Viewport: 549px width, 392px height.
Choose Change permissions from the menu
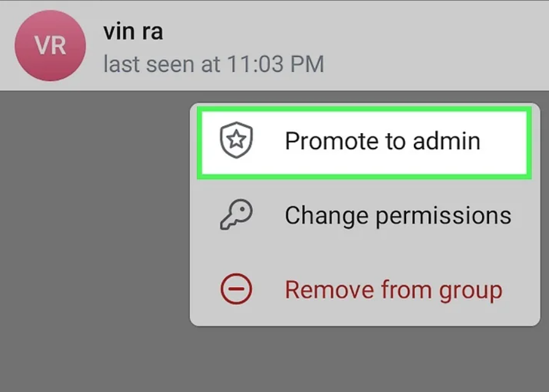(x=397, y=215)
